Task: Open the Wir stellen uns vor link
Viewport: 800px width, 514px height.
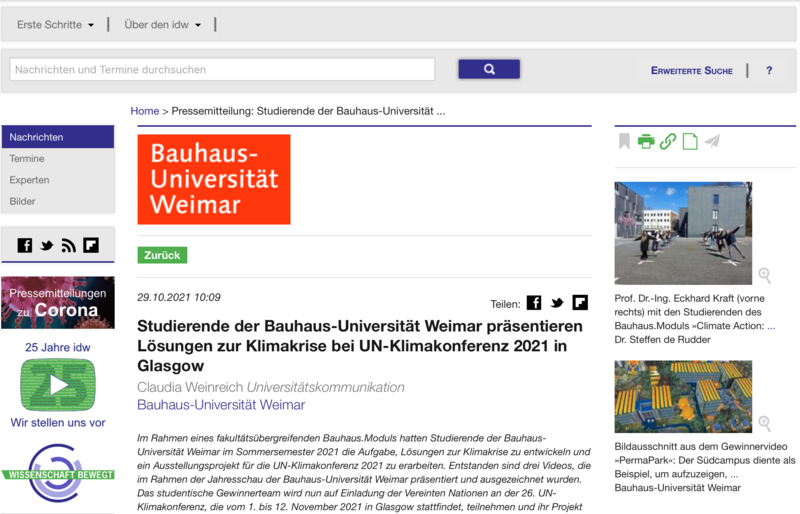Action: pos(58,423)
